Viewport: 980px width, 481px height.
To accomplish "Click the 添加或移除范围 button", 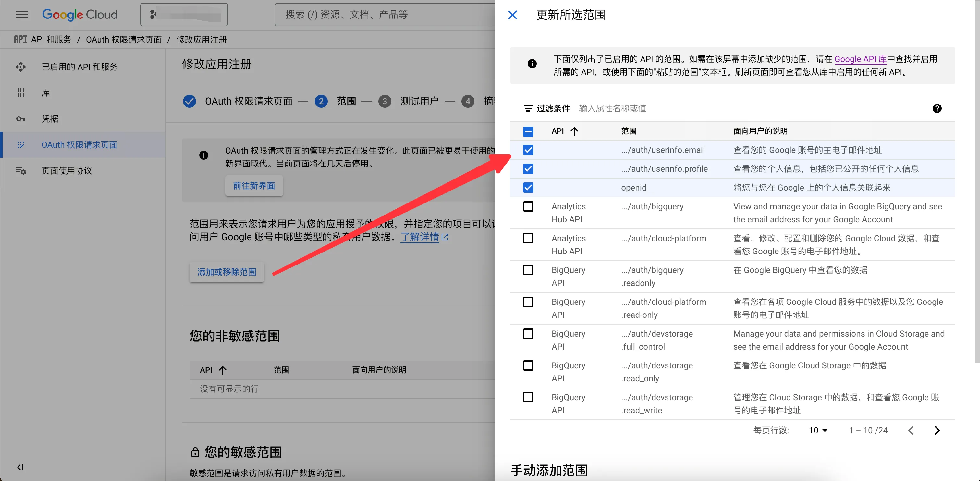I will click(x=227, y=272).
